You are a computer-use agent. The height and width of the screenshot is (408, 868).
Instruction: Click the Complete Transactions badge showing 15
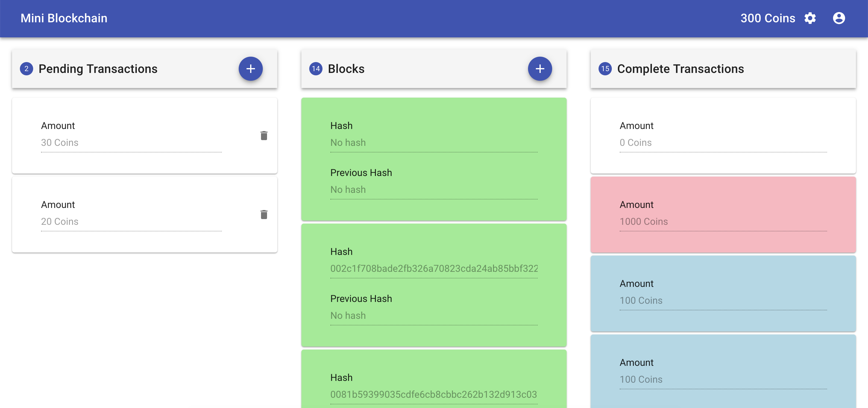[x=605, y=69]
